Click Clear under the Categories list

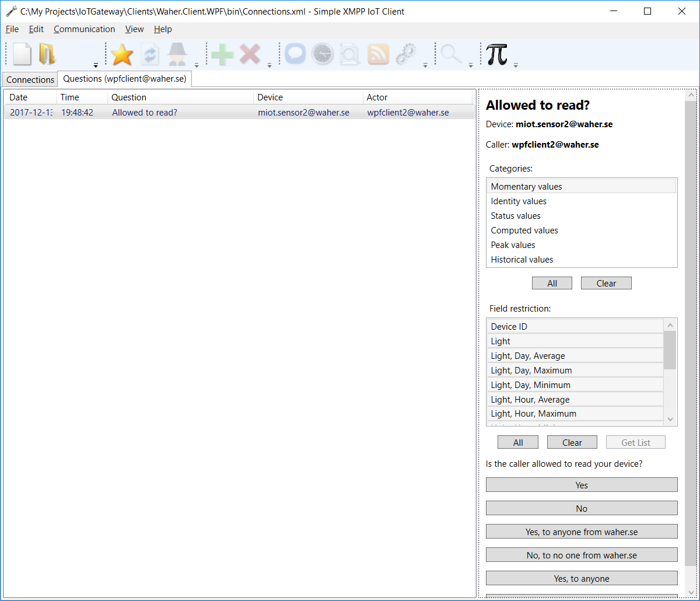pos(606,284)
